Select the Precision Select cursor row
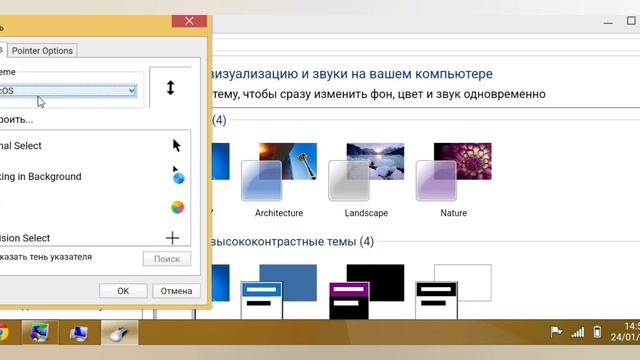 tap(95, 238)
